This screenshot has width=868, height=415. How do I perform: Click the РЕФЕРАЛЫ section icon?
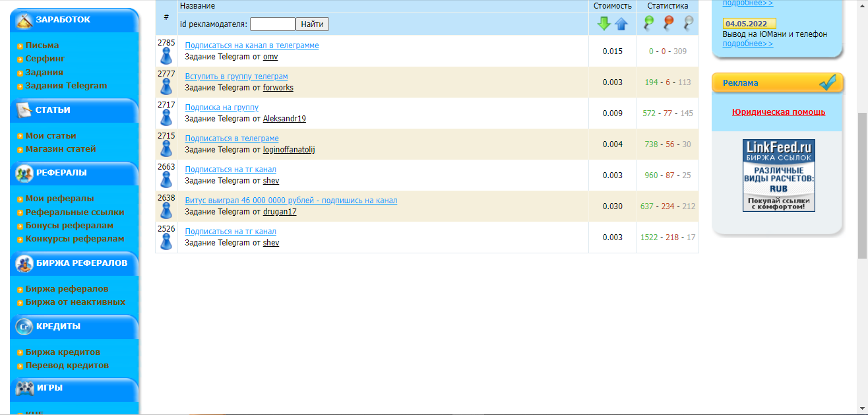[x=24, y=174]
